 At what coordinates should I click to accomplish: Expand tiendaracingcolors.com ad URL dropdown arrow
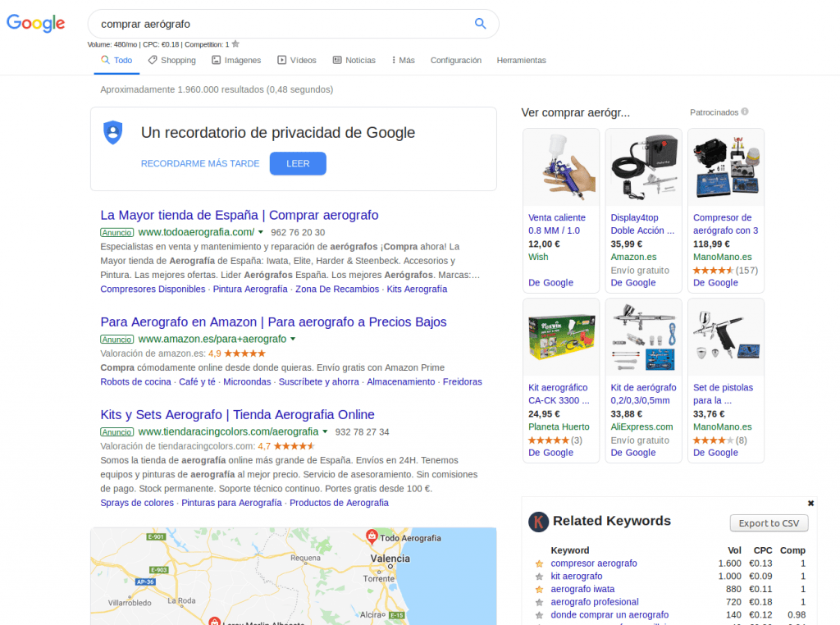[325, 431]
